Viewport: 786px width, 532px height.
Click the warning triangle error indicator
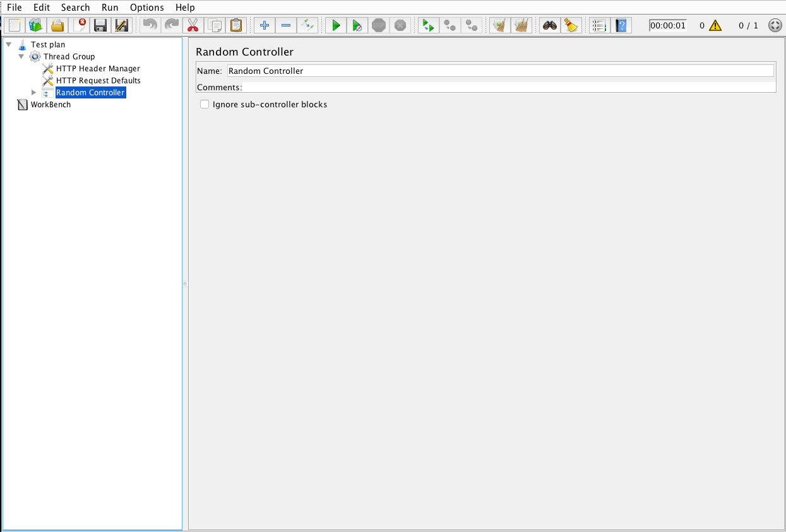coord(715,25)
